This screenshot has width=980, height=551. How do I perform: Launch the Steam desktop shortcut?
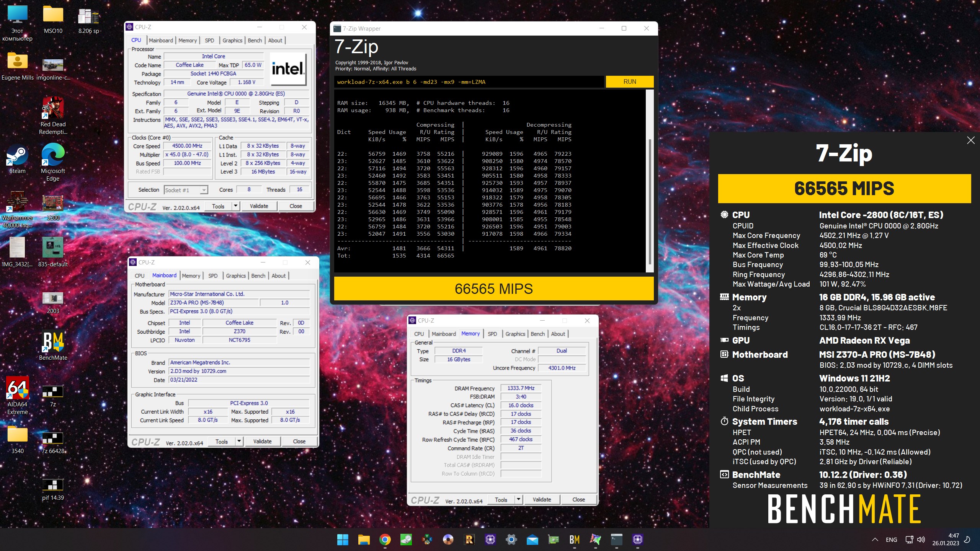pyautogui.click(x=17, y=160)
